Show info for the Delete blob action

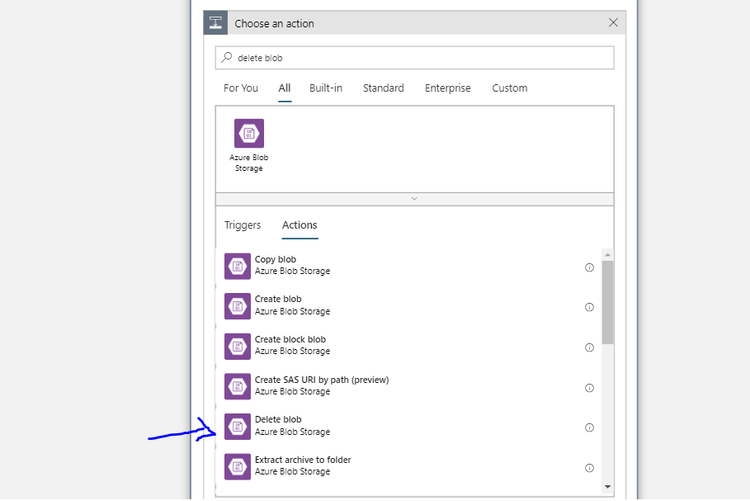click(x=589, y=427)
